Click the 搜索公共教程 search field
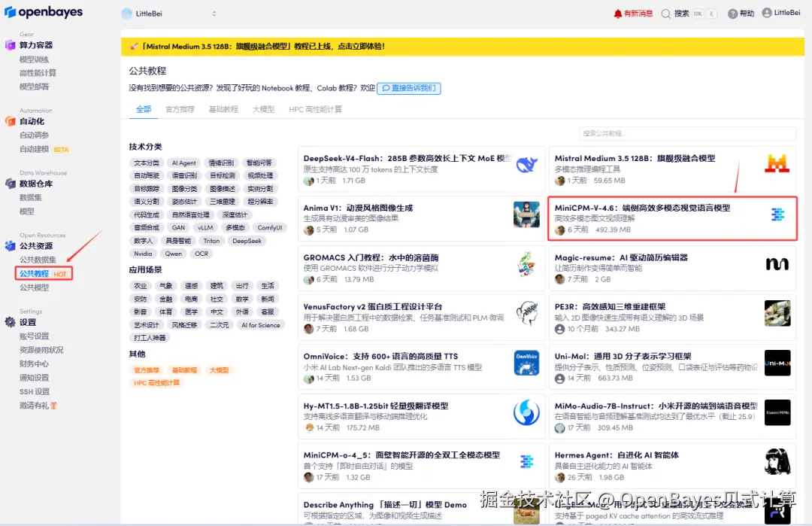 pos(687,133)
